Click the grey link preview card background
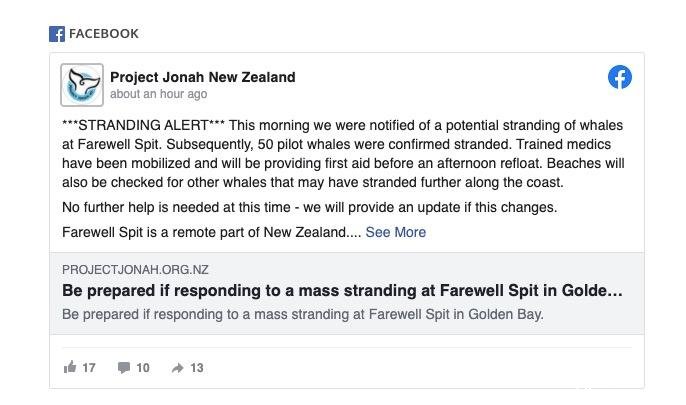The image size is (686, 405). click(x=346, y=293)
